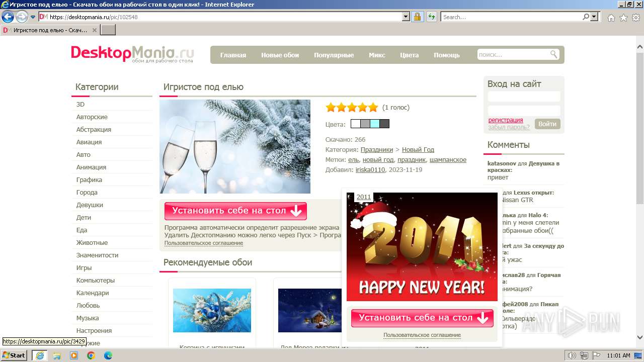The width and height of the screenshot is (644, 362).
Task: Open the Животные category
Action: 92,242
